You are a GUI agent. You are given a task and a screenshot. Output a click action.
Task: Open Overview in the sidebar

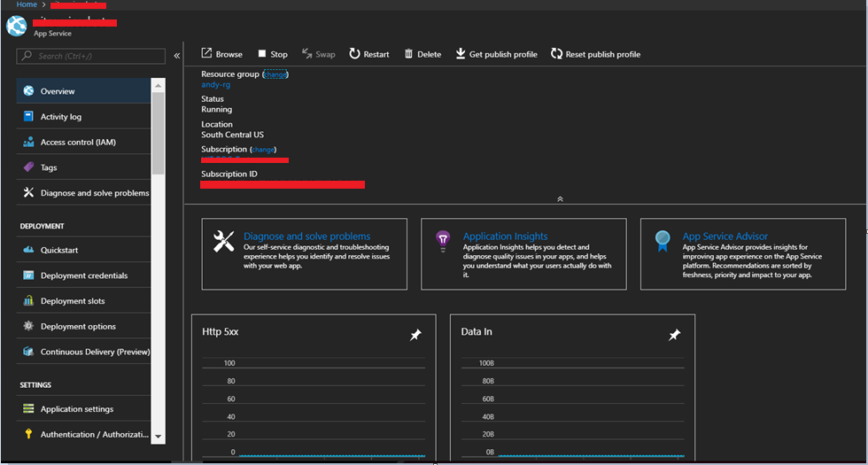click(x=83, y=90)
